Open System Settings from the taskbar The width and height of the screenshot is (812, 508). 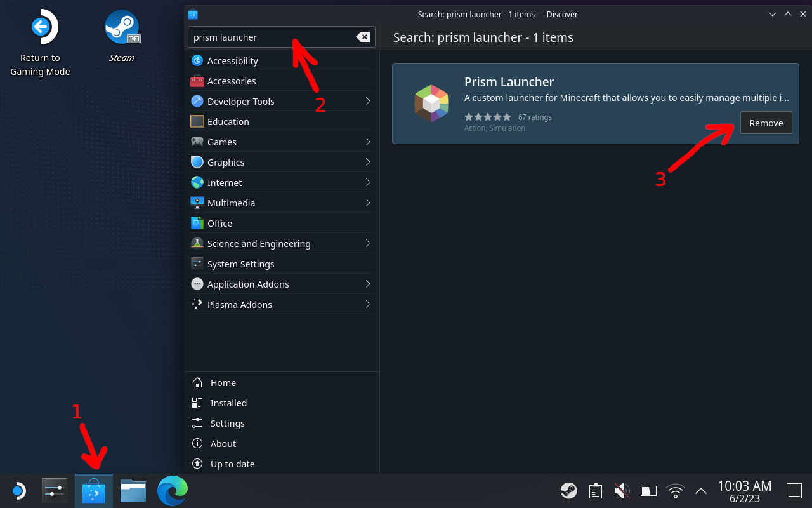coord(55,491)
